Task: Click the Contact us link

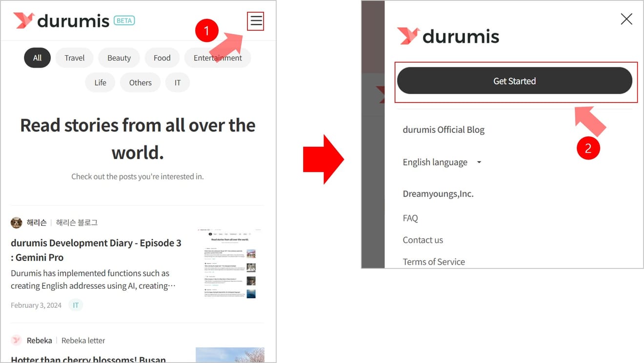Action: [423, 240]
